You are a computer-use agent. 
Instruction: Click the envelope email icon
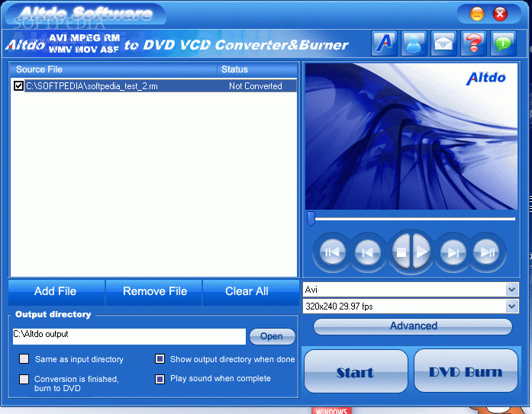(x=443, y=43)
